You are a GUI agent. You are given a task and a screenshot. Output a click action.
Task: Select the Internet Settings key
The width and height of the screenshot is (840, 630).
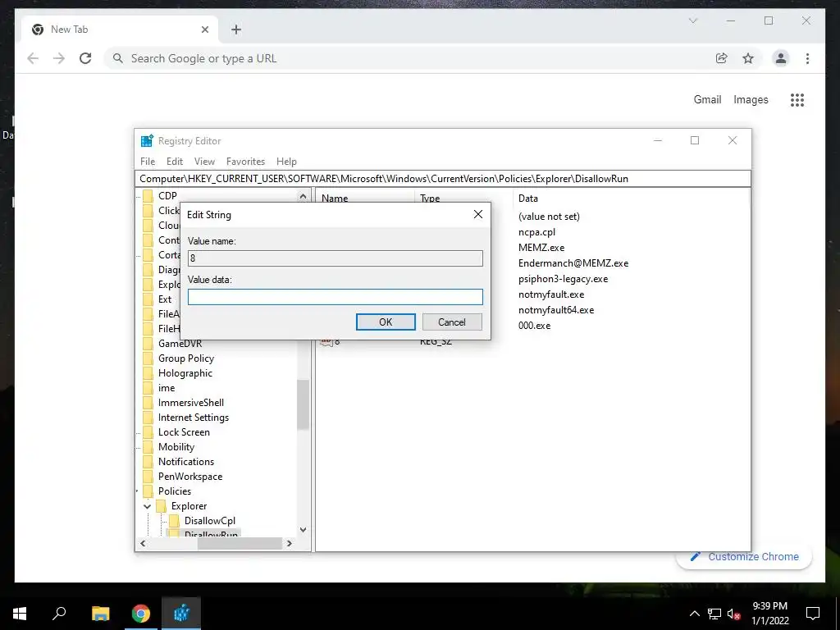click(x=194, y=418)
